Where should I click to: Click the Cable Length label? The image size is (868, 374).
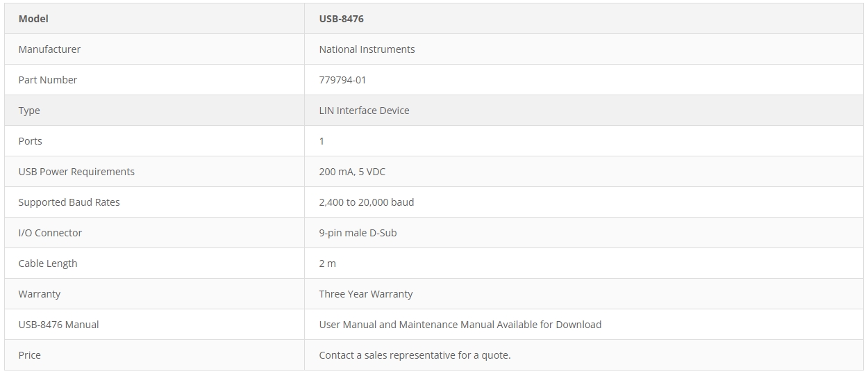click(48, 263)
